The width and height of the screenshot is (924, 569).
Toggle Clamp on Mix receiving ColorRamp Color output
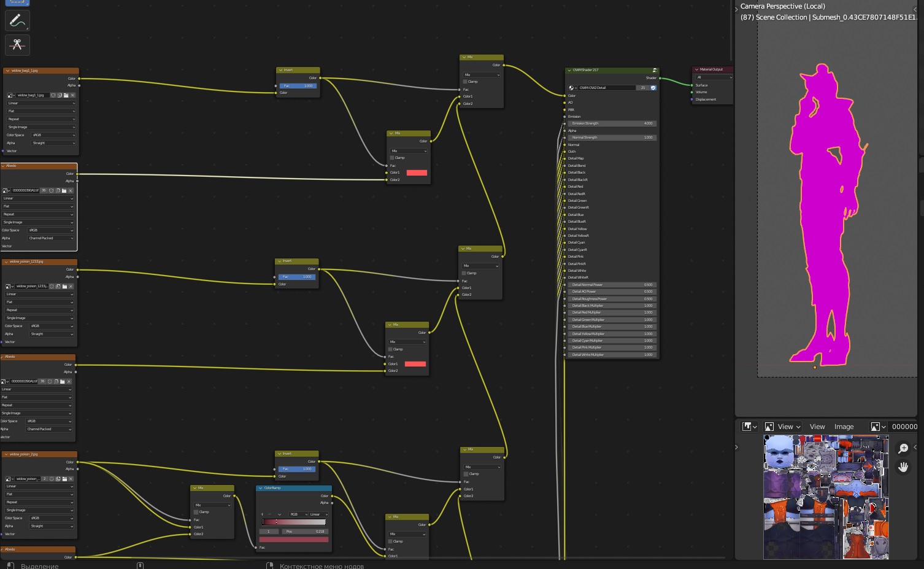tap(391, 541)
